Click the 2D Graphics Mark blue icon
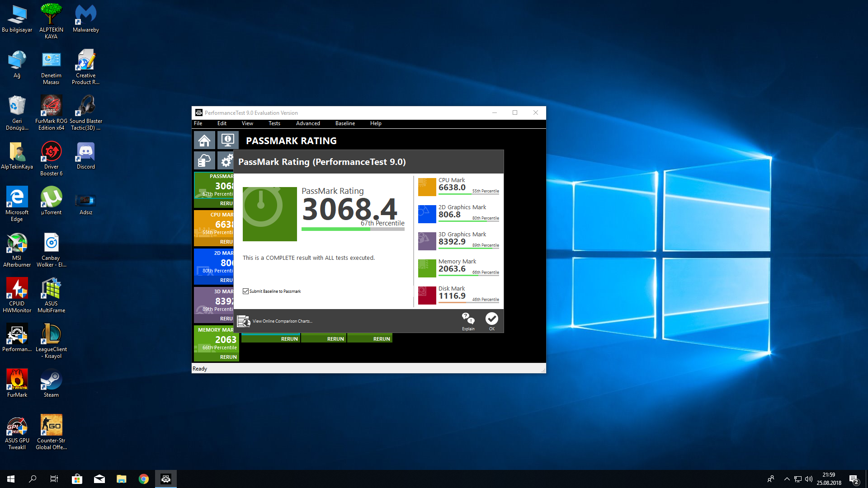The width and height of the screenshot is (868, 488). point(427,214)
